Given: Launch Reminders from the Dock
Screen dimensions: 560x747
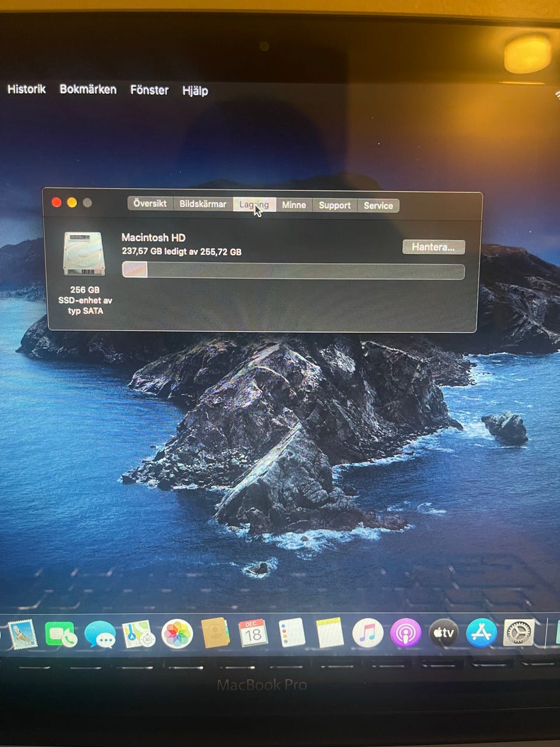Looking at the screenshot, I should click(292, 633).
